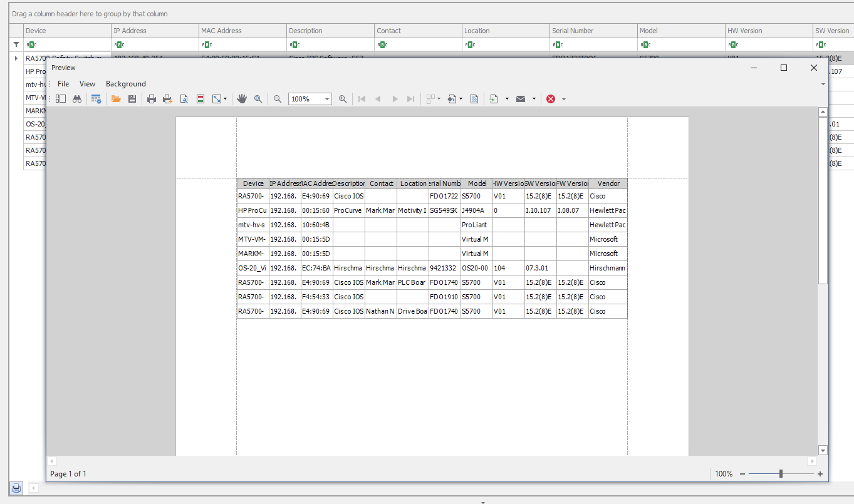Click the ProLiant model cell in preview
Viewport: 854px width, 504px height.
(477, 225)
